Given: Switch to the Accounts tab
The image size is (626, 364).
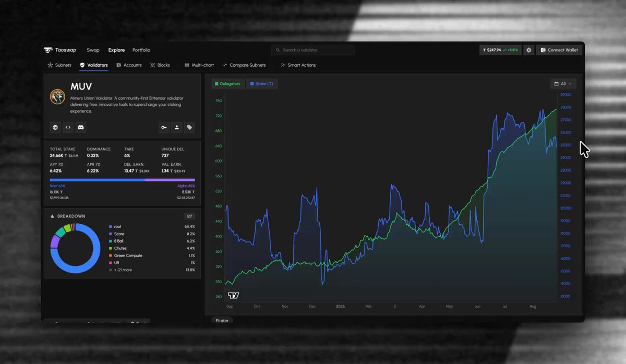Looking at the screenshot, I should coord(129,65).
